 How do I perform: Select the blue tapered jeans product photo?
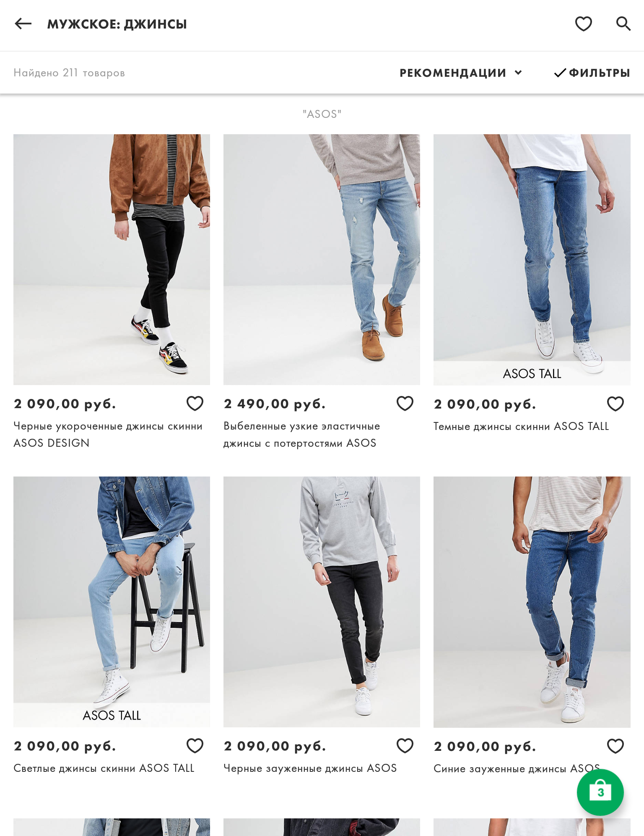click(532, 602)
